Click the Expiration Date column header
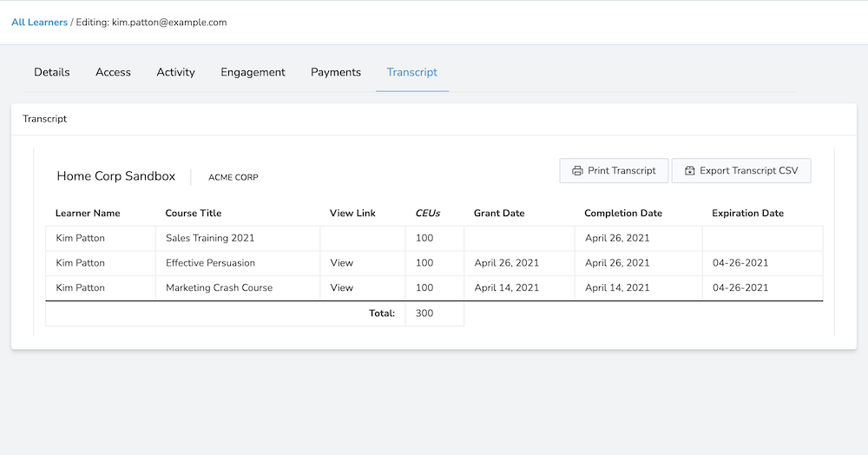 point(748,213)
